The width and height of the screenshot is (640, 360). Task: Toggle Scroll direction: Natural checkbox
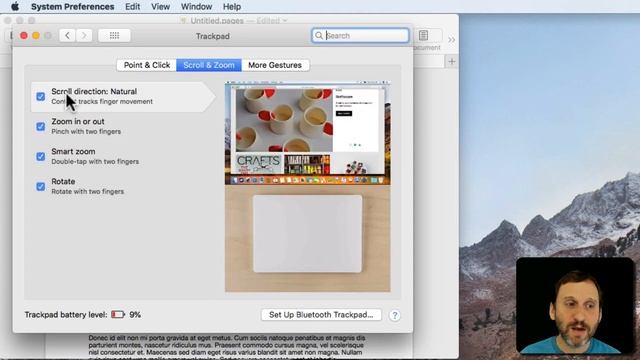point(40,96)
